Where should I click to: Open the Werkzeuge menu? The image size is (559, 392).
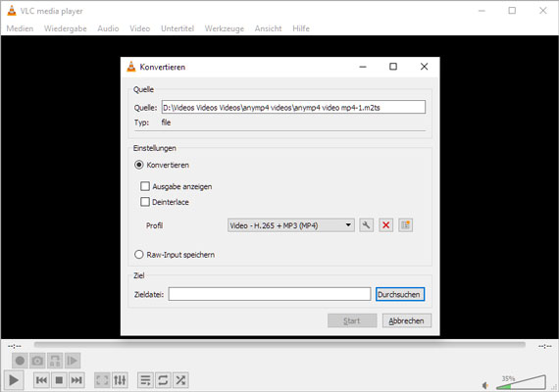pyautogui.click(x=225, y=28)
